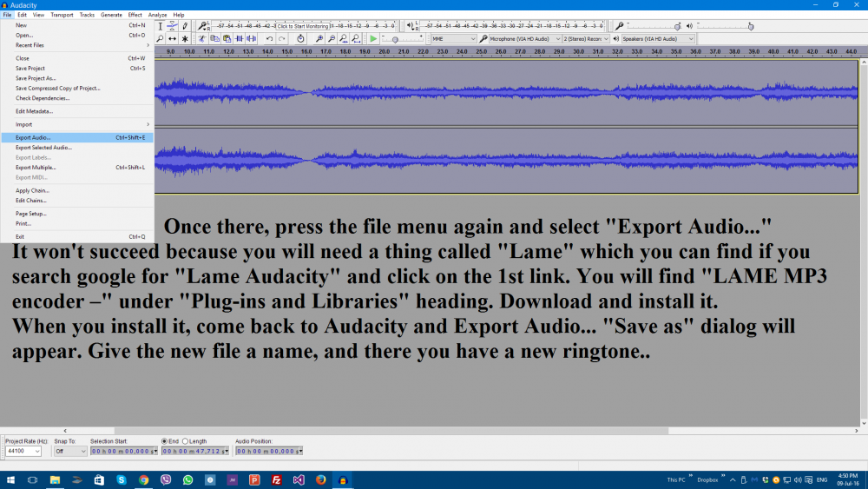This screenshot has height=489, width=868.
Task: Open WhatsApp from the taskbar
Action: 187,480
